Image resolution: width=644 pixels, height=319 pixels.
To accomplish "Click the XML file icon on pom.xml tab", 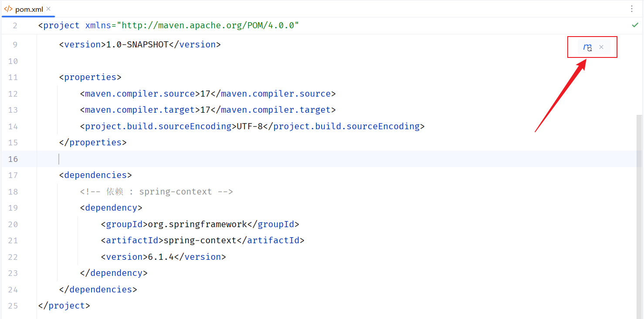I will [8, 8].
